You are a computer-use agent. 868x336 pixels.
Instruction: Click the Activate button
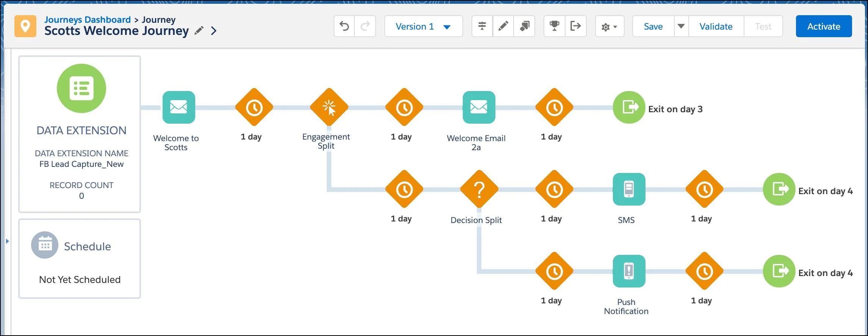click(x=824, y=26)
